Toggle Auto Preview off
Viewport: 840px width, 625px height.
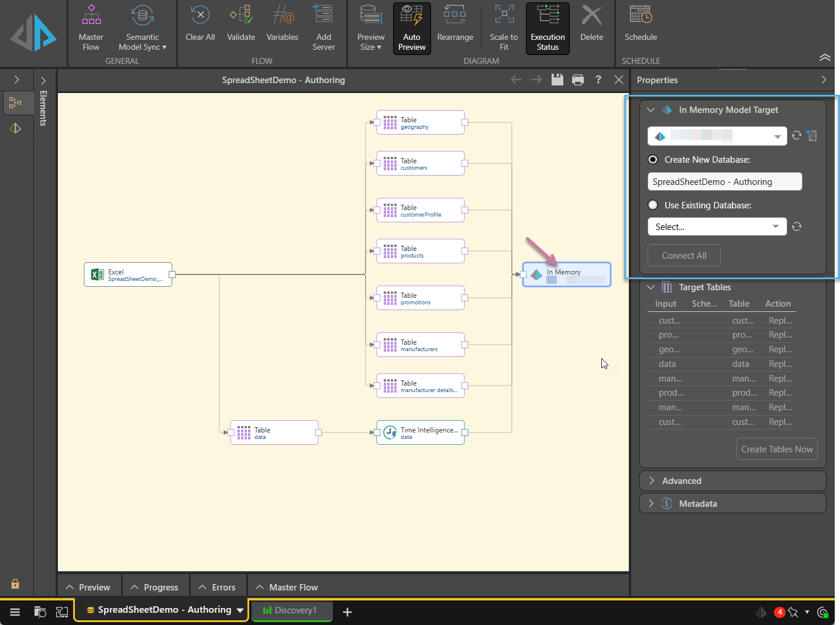412,28
